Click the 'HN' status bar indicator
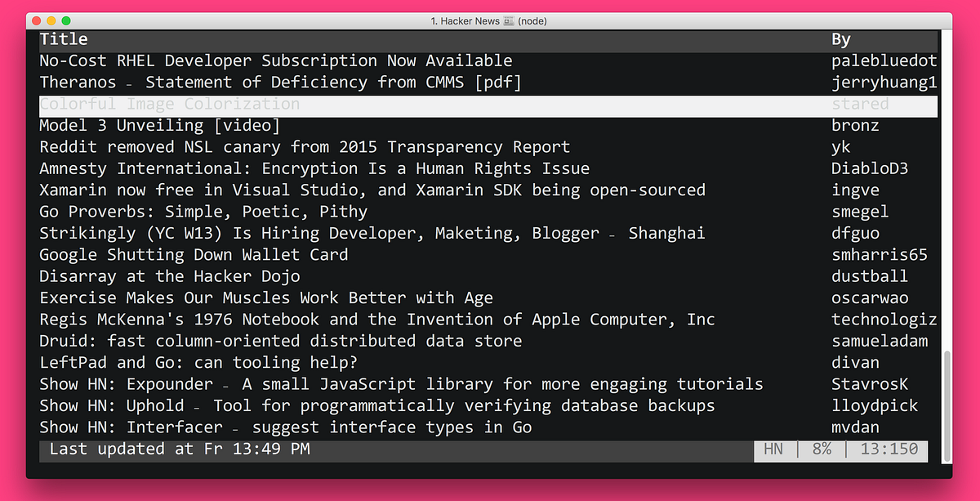Screen dimensions: 980x501 (x=773, y=449)
